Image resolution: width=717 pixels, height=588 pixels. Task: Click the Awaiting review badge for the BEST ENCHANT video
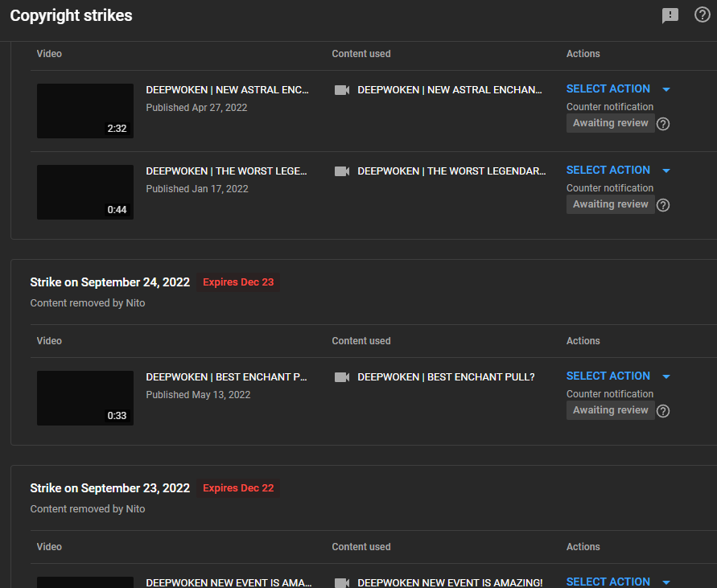click(611, 410)
